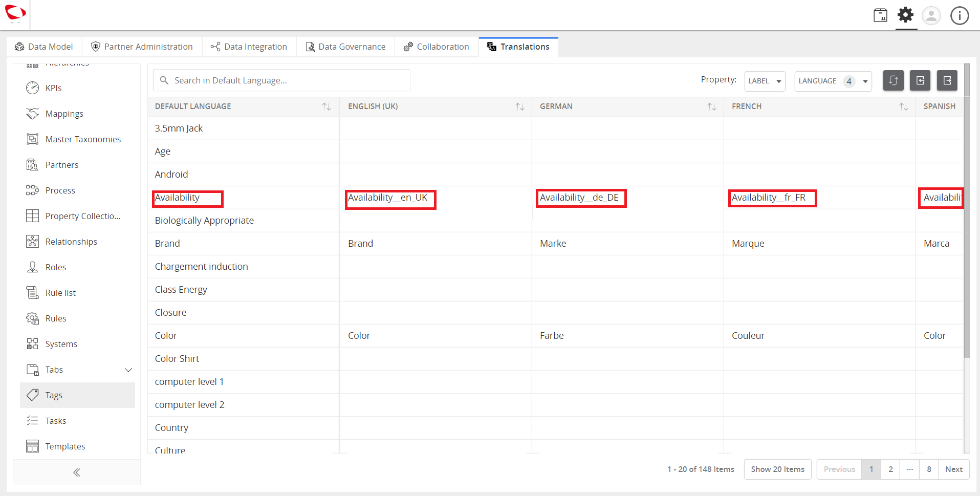Click the '3.5mm Jack' row label

coord(179,128)
